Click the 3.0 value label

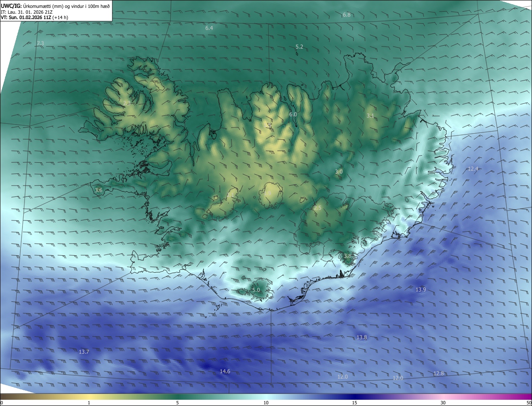[x=339, y=172]
